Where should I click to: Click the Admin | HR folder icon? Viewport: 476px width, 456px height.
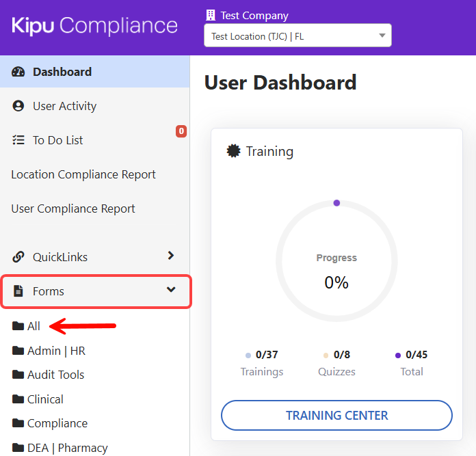click(18, 351)
